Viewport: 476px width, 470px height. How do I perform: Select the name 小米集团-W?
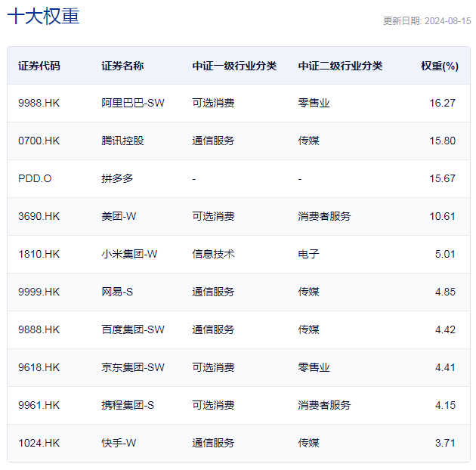click(129, 254)
